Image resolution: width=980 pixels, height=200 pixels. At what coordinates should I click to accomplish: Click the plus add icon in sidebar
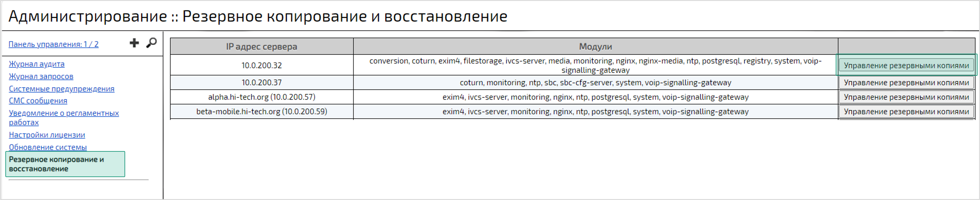point(134,43)
